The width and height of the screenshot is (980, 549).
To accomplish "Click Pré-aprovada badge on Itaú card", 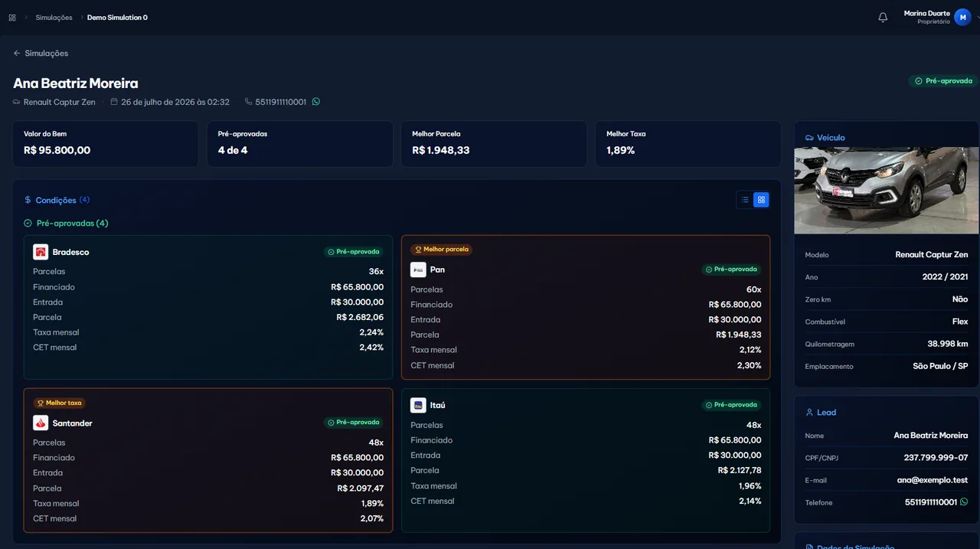I will tap(731, 405).
